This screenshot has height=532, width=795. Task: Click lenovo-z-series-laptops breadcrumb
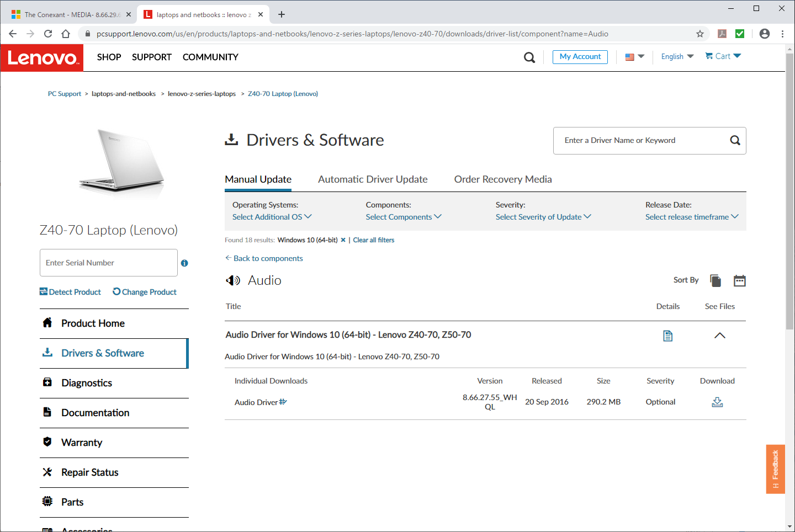pos(202,94)
